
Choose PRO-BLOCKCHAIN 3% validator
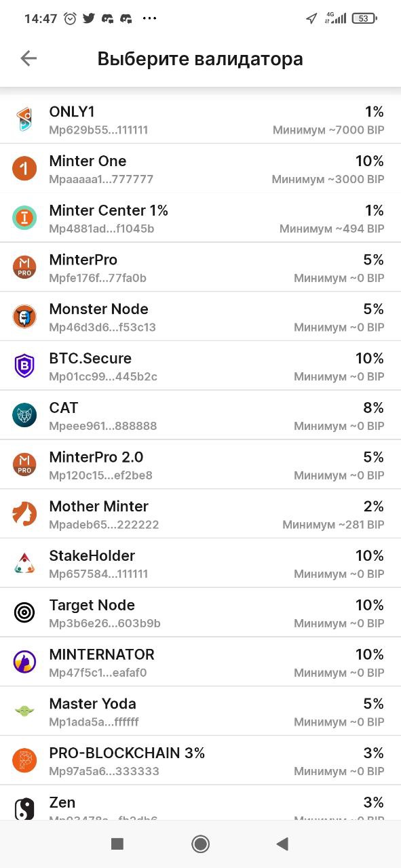click(x=200, y=760)
